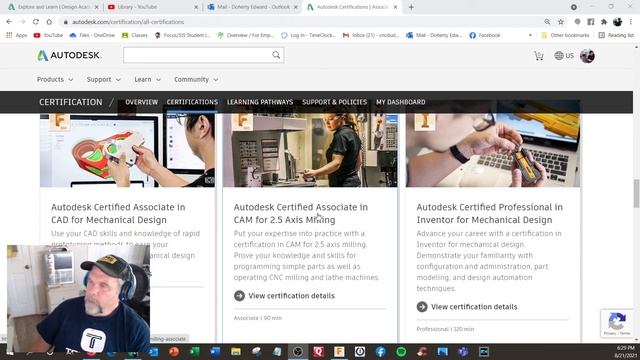Expand the Community dropdown menu
Viewport: 640px width, 360px height.
(x=196, y=79)
